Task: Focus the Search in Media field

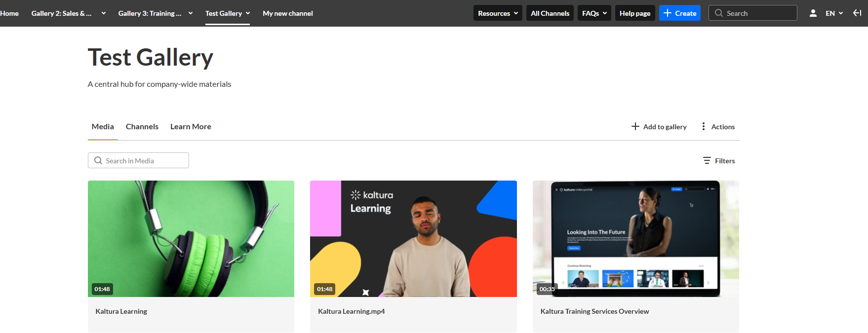Action: pyautogui.click(x=138, y=160)
